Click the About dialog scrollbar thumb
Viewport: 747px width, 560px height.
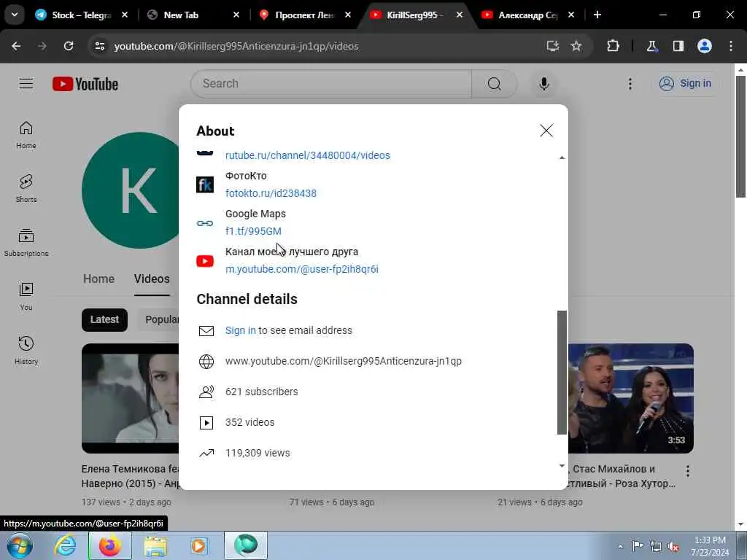[562, 373]
